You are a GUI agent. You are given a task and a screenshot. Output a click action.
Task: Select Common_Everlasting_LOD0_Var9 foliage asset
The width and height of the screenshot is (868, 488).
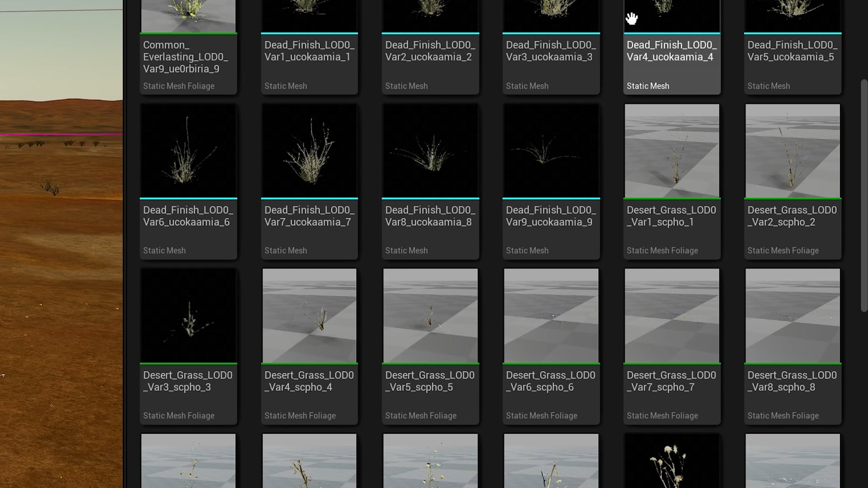(x=188, y=56)
